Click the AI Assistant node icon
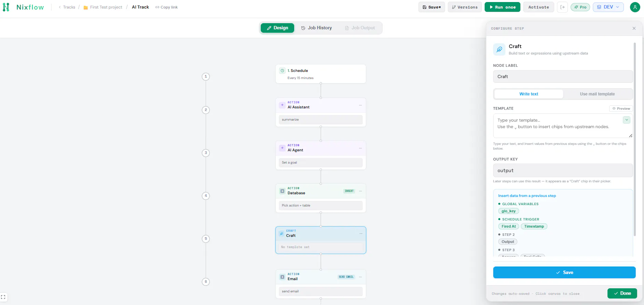Screen dimensions: 644x305 click(282, 105)
